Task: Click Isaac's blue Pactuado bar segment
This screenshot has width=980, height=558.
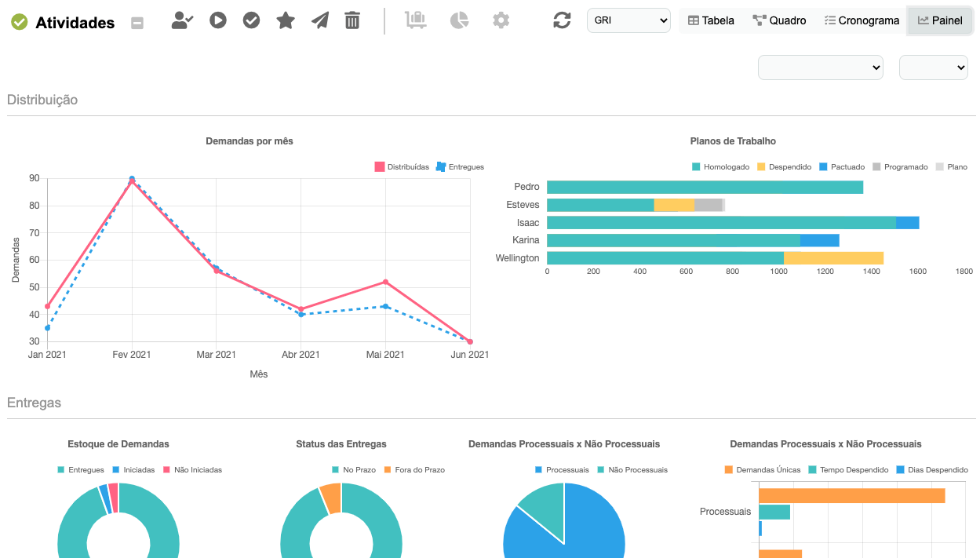Action: tap(907, 223)
